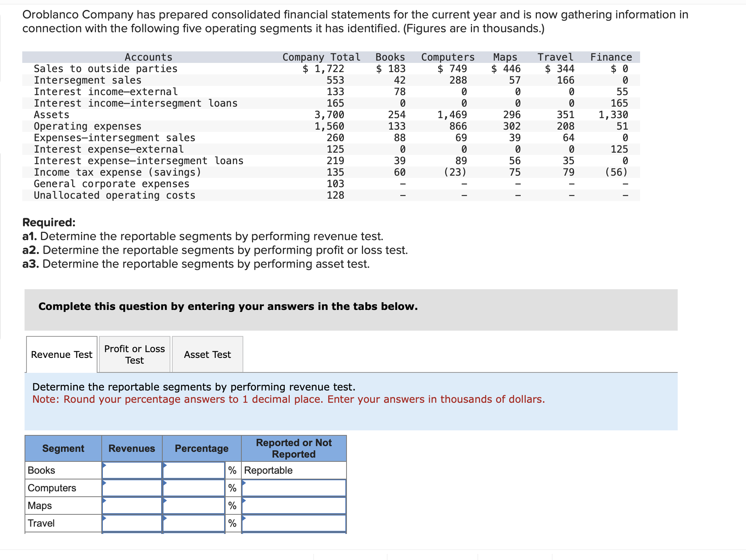The image size is (746, 560).
Task: Click the Travel percentage input field
Action: (x=194, y=523)
